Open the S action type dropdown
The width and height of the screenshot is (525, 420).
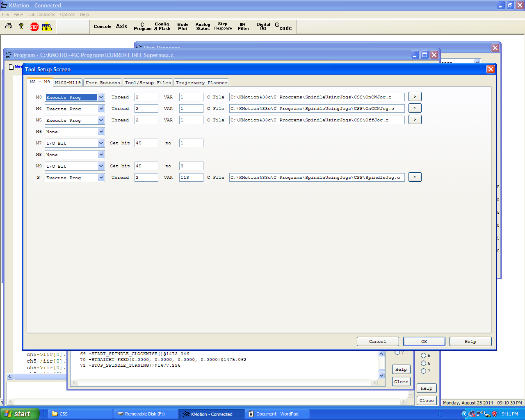point(101,178)
